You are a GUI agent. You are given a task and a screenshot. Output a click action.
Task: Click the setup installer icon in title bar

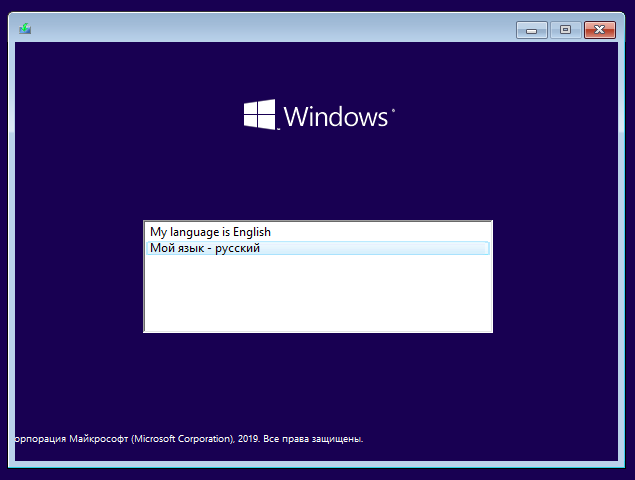(25, 29)
